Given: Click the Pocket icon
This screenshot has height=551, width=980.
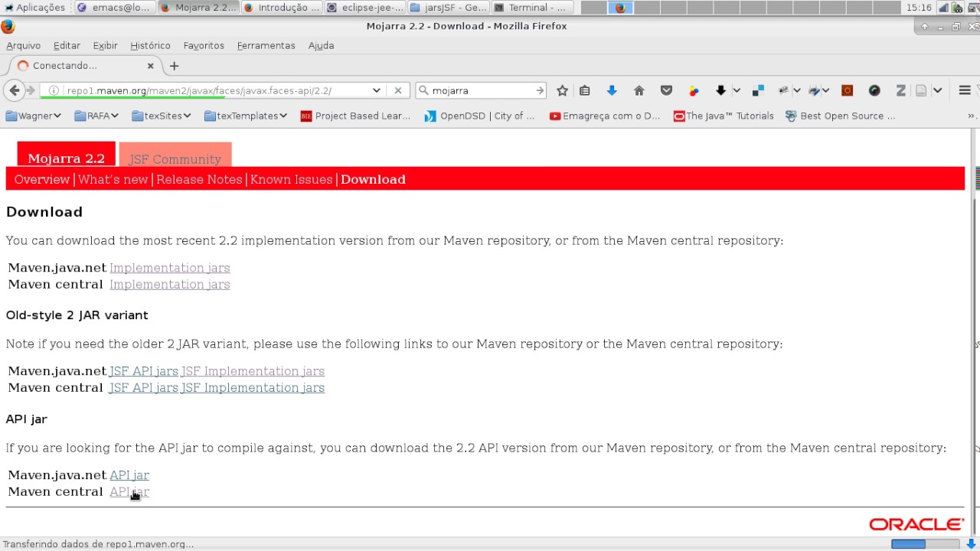Looking at the screenshot, I should click(667, 90).
